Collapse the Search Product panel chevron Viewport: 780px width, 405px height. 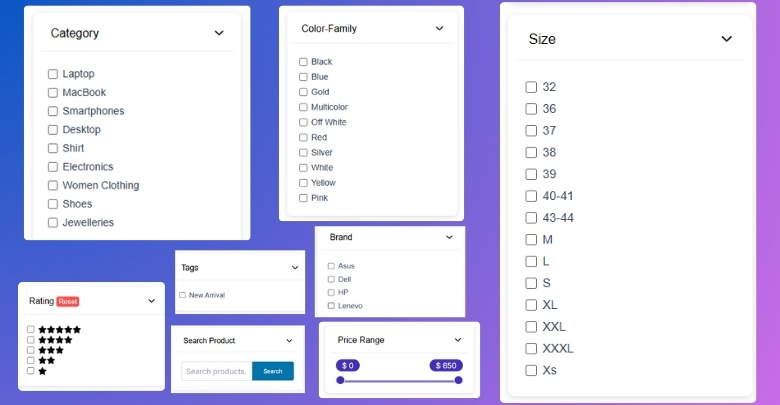[290, 341]
